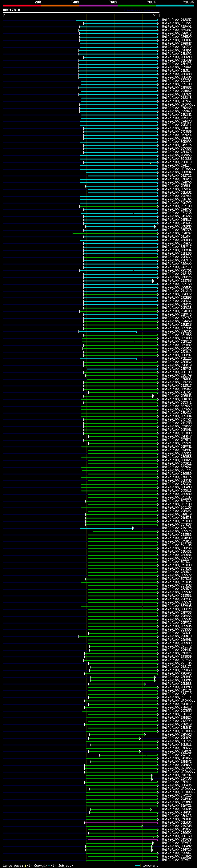Viewport: 197px width, 868px height.
Task: Click the cyan alignment bar for UniRef100_Q0W9N0
Action: 120,226
